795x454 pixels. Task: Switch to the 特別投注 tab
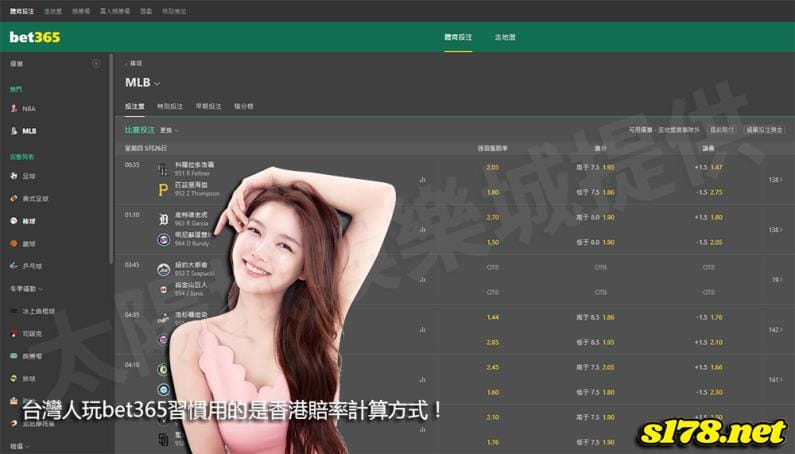point(170,107)
